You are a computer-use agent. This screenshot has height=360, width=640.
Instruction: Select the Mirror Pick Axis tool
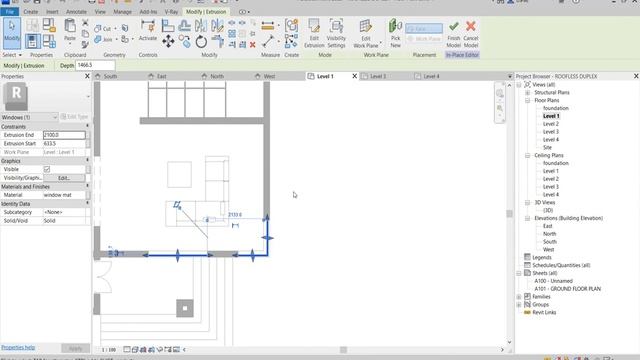tap(201, 26)
